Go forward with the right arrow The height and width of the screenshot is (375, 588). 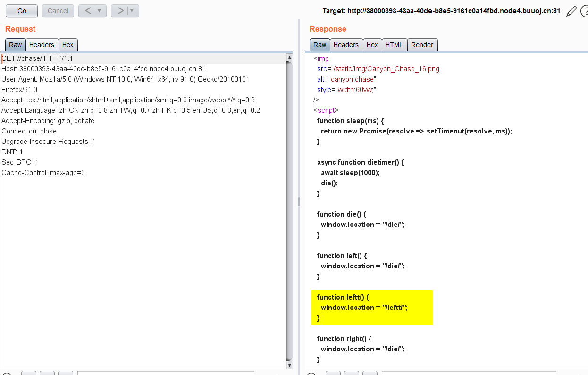click(x=120, y=11)
